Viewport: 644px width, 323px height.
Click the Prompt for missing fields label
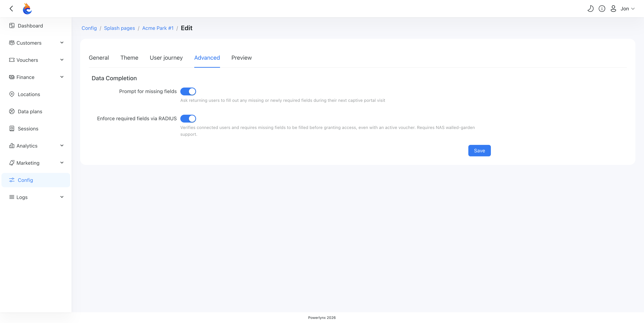(148, 91)
